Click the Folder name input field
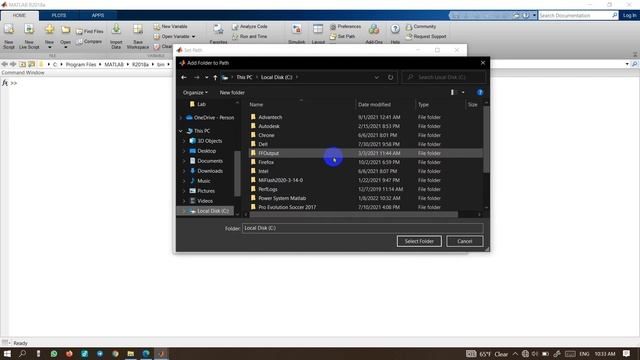 [363, 228]
